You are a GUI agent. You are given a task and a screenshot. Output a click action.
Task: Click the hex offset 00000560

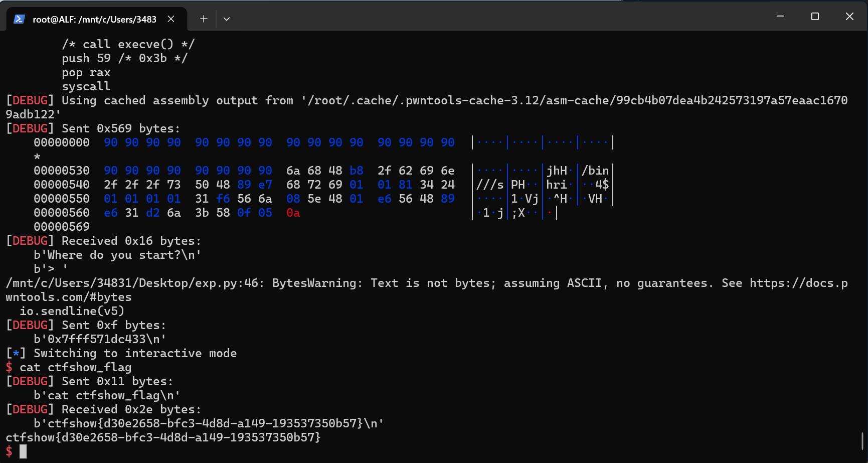coord(62,213)
